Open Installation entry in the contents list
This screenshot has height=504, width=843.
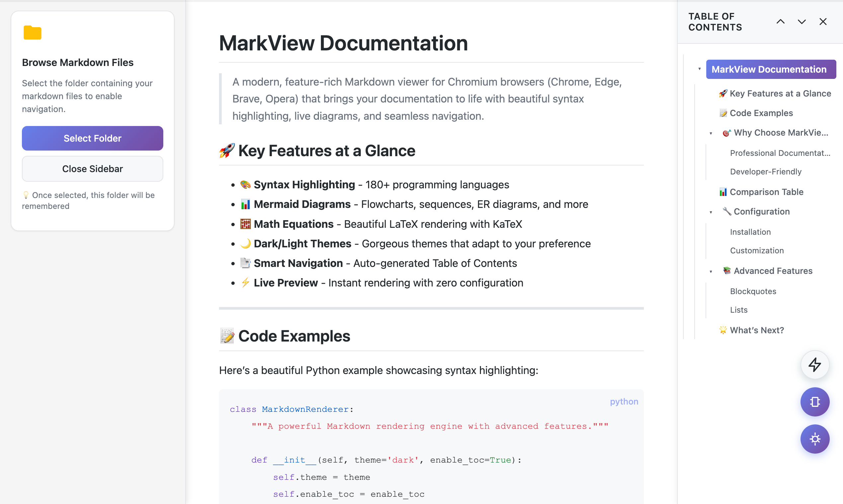click(x=750, y=232)
